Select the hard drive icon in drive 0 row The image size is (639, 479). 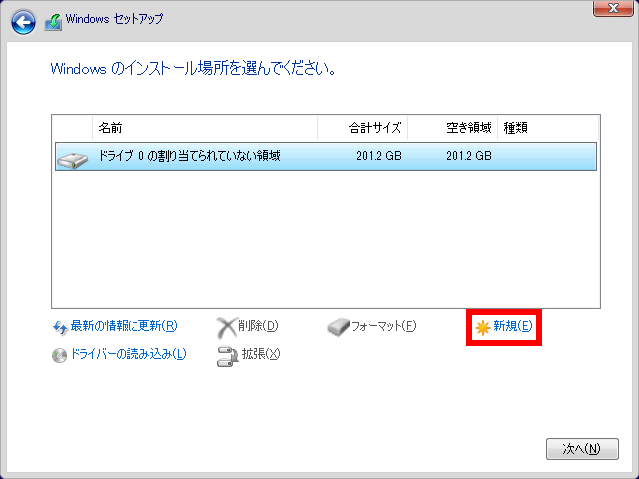point(73,157)
